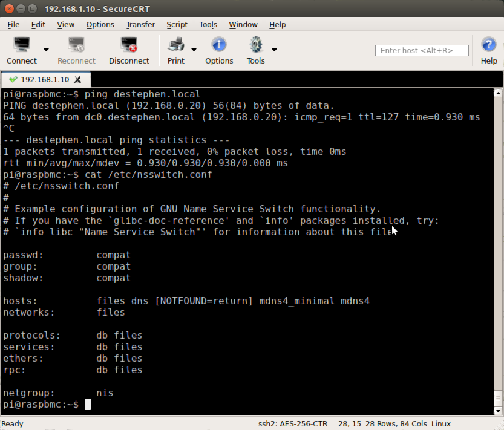504x430 pixels.
Task: Open the Help menu in menu bar
Action: [277, 25]
